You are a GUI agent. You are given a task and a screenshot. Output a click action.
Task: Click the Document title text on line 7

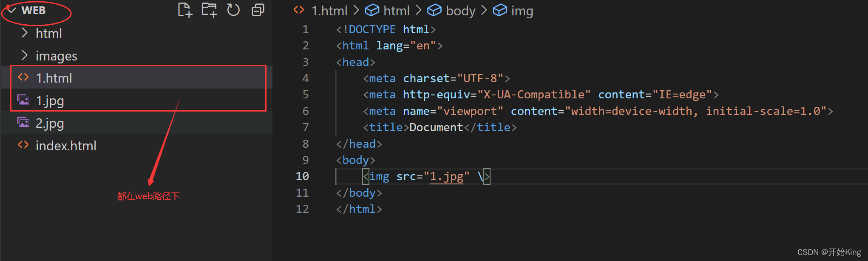point(436,127)
